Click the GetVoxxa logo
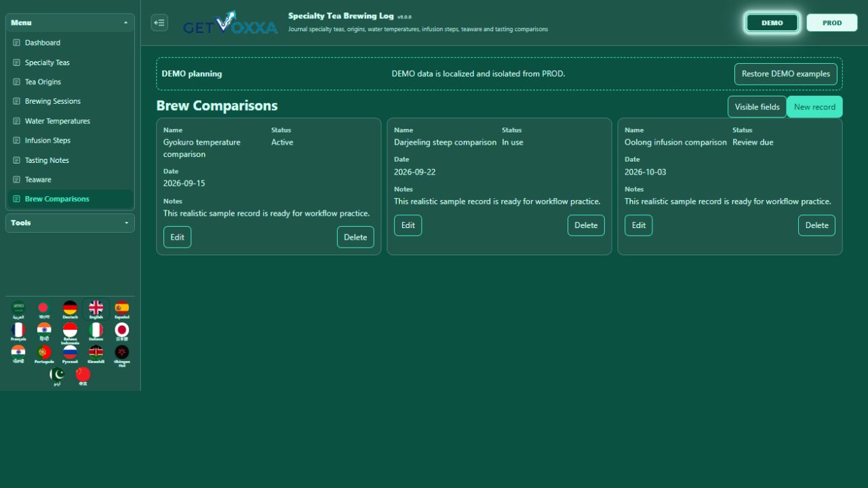 pos(230,23)
